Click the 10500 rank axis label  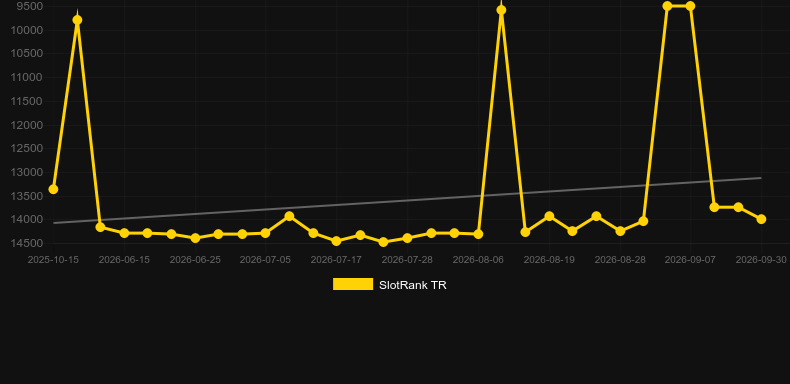tap(27, 53)
